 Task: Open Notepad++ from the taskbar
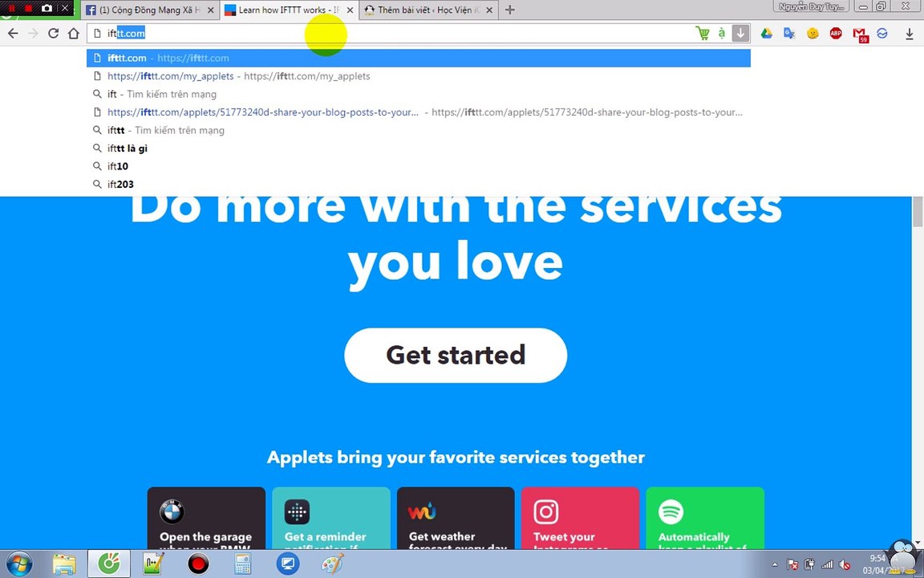pos(153,564)
